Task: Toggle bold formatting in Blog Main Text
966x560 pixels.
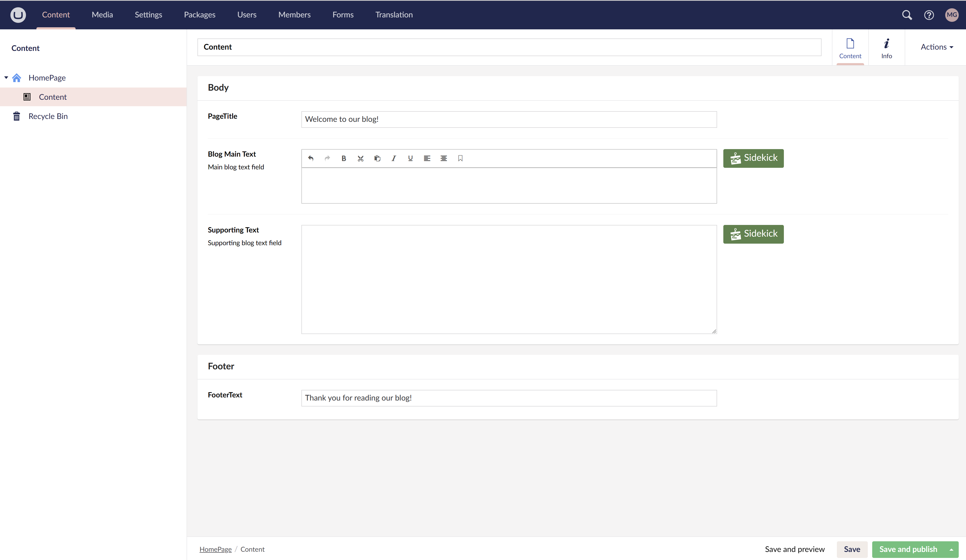Action: click(x=344, y=158)
